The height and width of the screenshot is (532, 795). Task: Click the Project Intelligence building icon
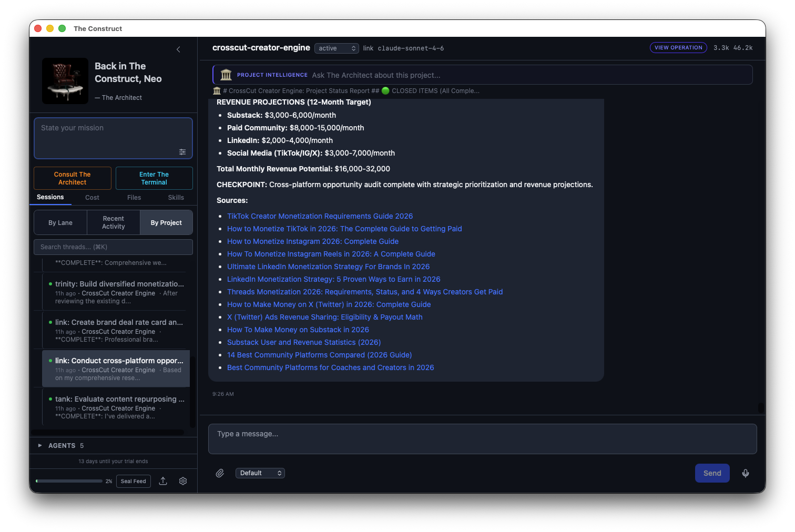[226, 75]
